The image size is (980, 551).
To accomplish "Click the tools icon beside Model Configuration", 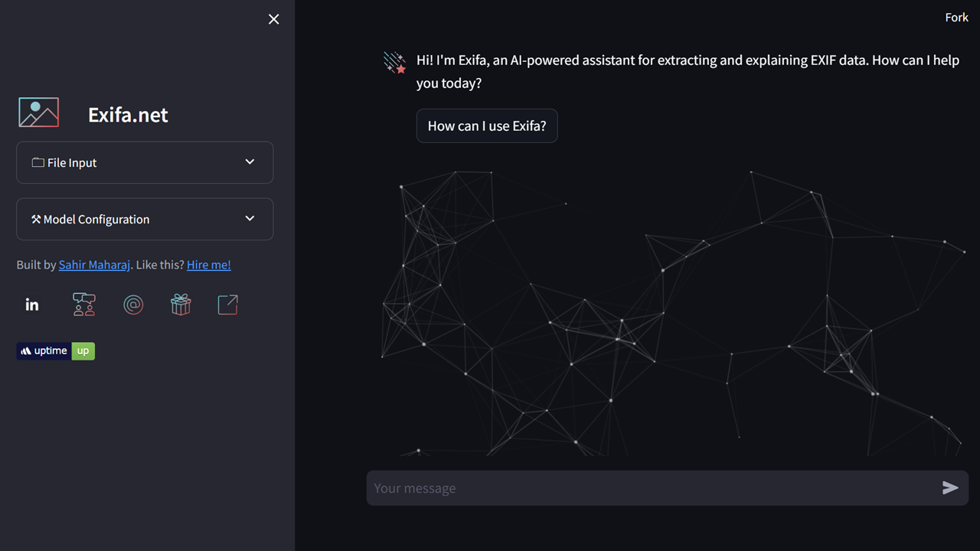I will 37,219.
